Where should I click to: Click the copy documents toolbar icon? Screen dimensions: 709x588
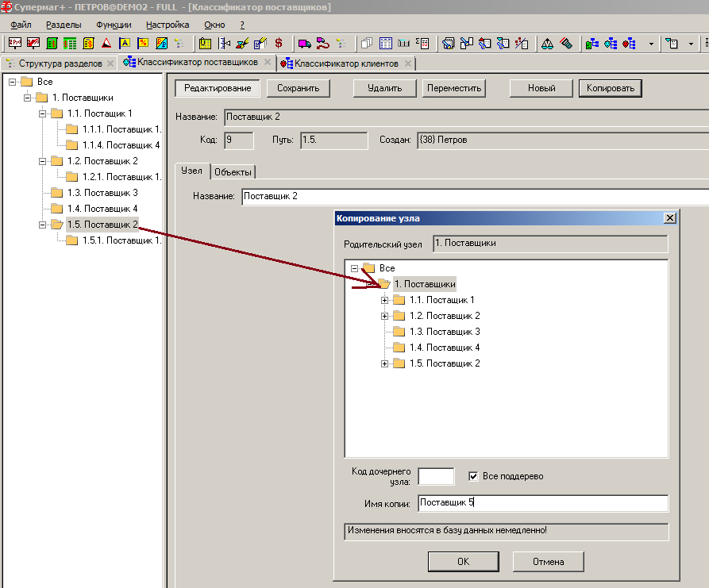pyautogui.click(x=367, y=44)
